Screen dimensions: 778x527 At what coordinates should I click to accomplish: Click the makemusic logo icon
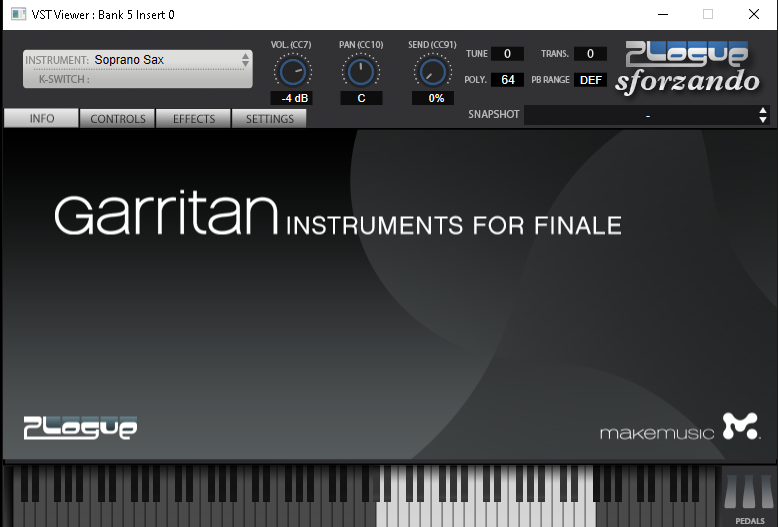tap(741, 427)
